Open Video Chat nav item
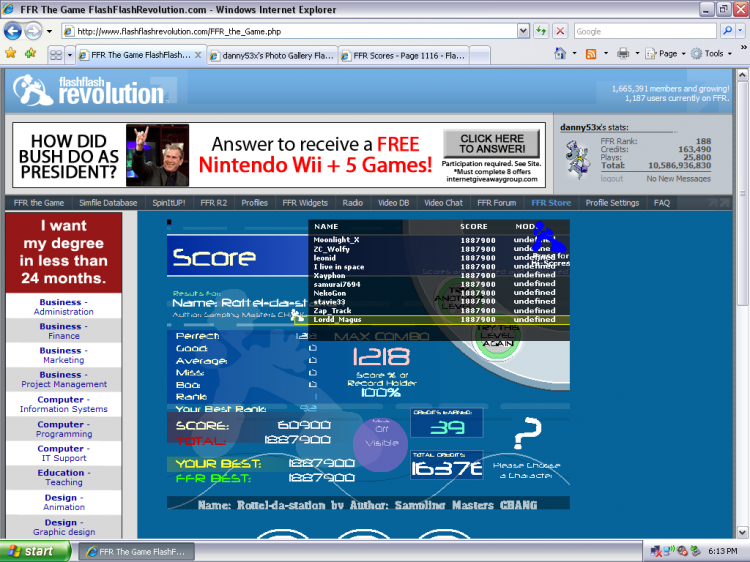This screenshot has width=750, height=562. [443, 203]
